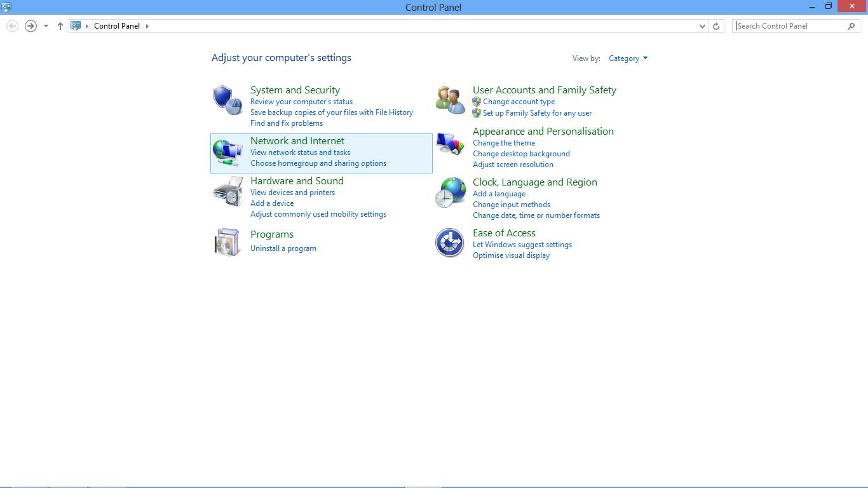This screenshot has width=868, height=488.
Task: Click Change date, time or number formats
Action: 536,215
